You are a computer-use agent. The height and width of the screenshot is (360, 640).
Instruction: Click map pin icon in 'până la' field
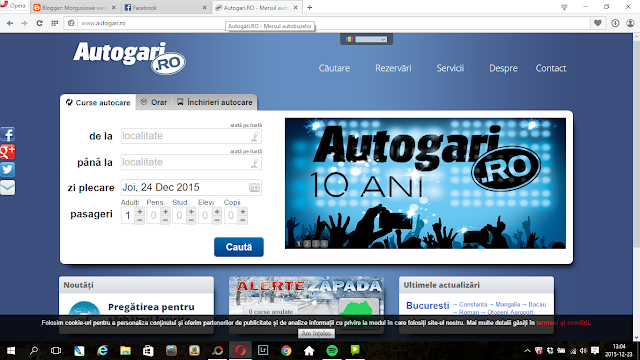pyautogui.click(x=255, y=163)
